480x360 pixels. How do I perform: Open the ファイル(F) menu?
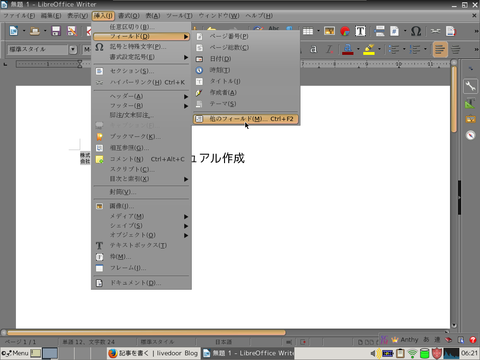19,16
